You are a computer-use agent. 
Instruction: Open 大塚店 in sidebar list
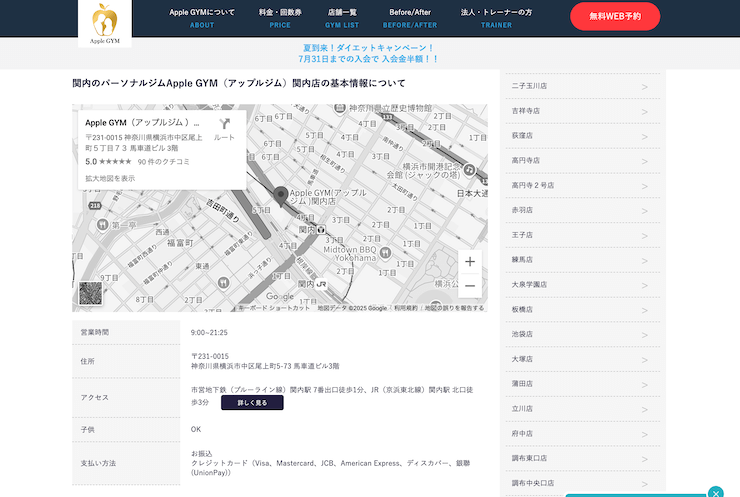583,359
